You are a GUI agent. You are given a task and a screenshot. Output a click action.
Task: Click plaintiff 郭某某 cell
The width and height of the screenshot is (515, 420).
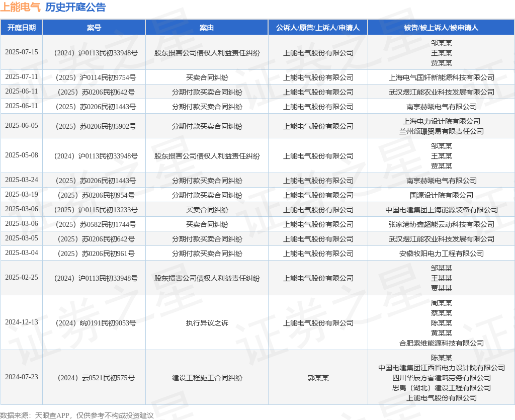coord(318,378)
